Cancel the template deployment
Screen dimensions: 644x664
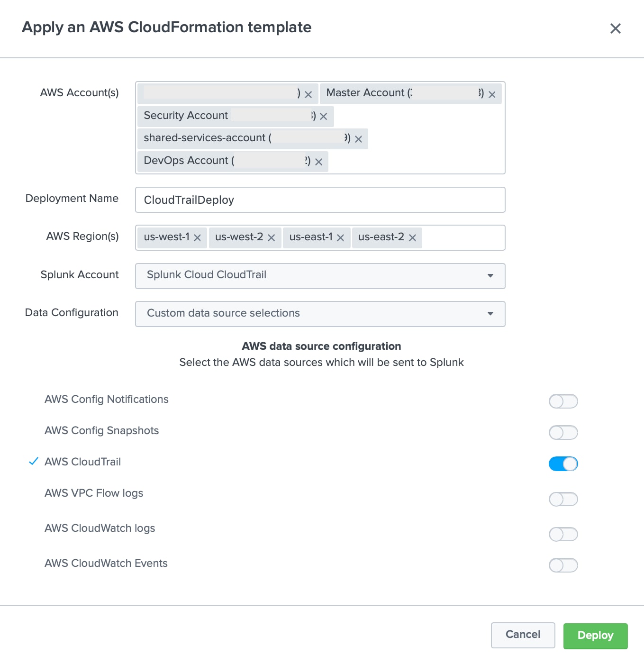pyautogui.click(x=523, y=635)
